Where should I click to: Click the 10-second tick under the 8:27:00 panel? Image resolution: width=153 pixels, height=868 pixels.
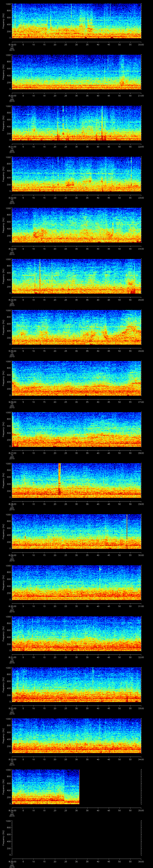(33, 453)
